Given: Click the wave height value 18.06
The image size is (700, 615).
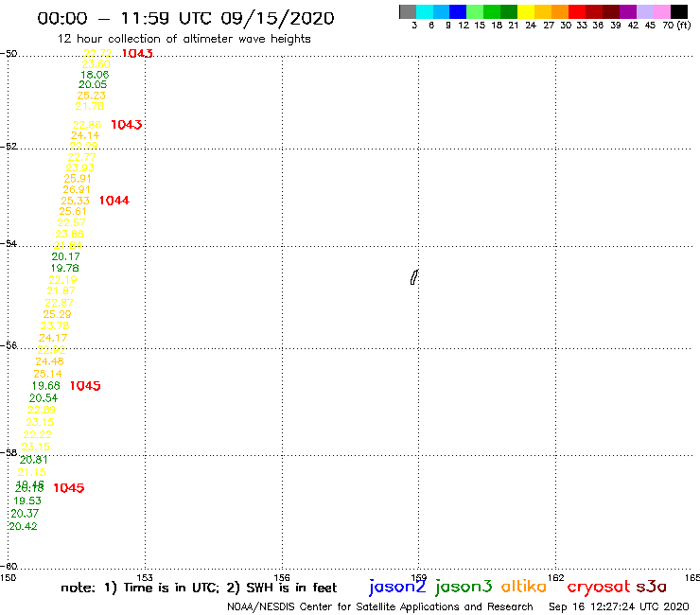Looking at the screenshot, I should pos(95,75).
